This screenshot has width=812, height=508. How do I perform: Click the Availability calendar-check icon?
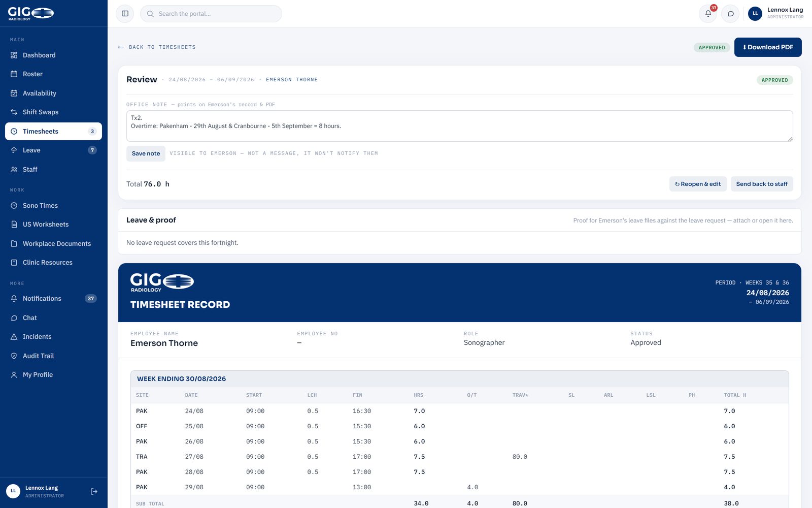pyautogui.click(x=14, y=93)
